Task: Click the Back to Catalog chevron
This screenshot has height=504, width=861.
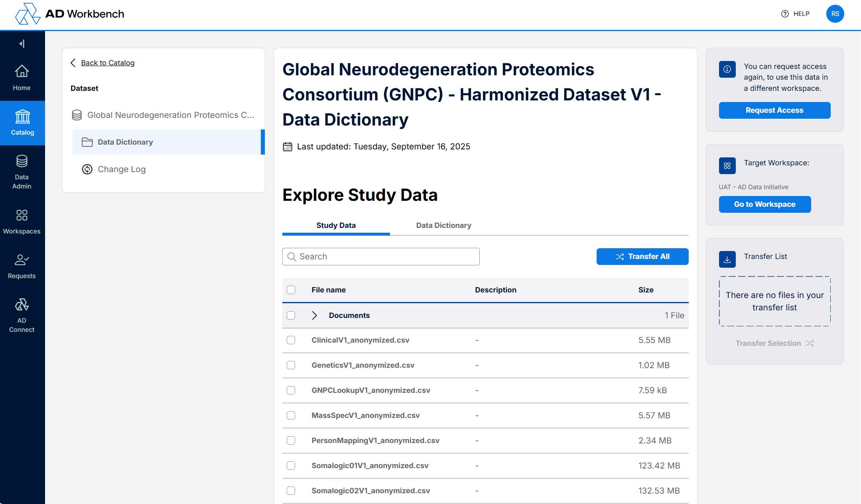Action: [73, 63]
